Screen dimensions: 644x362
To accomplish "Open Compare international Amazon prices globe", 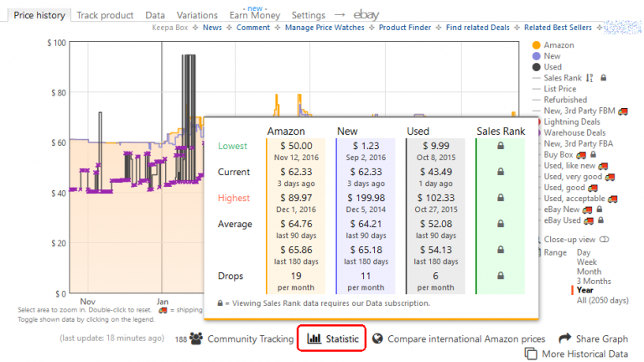I will (378, 339).
